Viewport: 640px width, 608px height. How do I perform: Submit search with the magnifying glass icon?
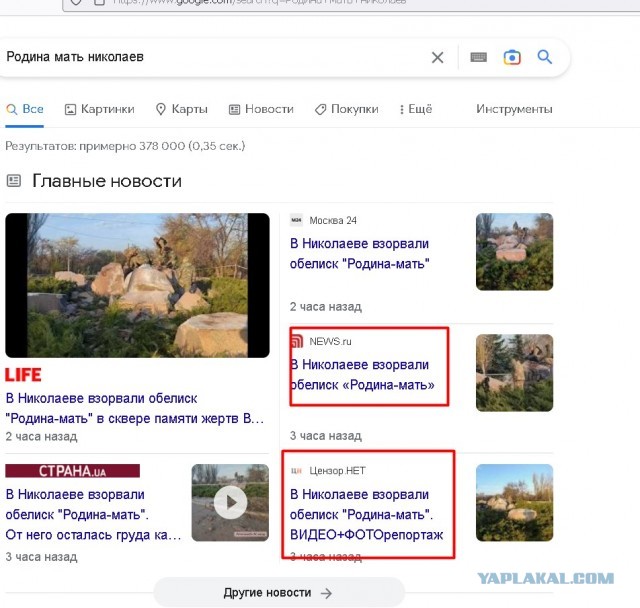(544, 57)
